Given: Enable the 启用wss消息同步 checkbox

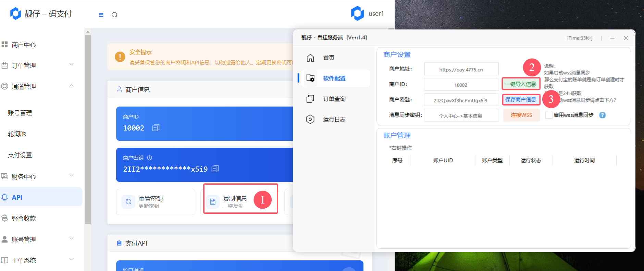Looking at the screenshot, I should click(x=549, y=115).
